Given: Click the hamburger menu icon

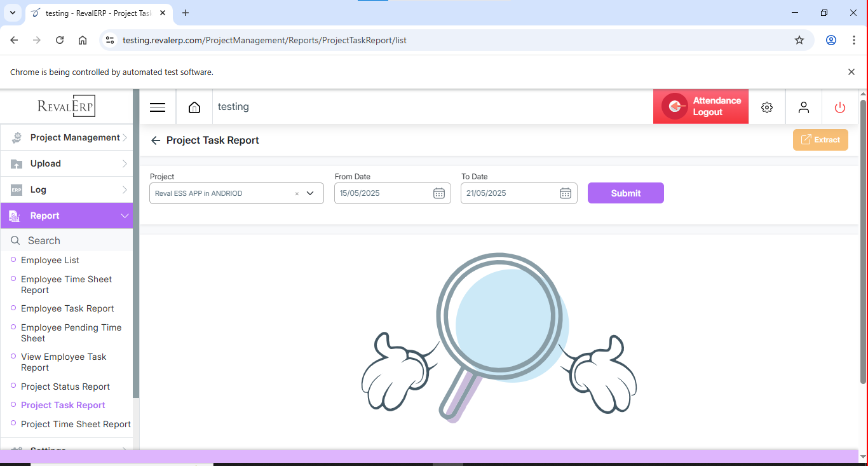Looking at the screenshot, I should click(x=158, y=107).
